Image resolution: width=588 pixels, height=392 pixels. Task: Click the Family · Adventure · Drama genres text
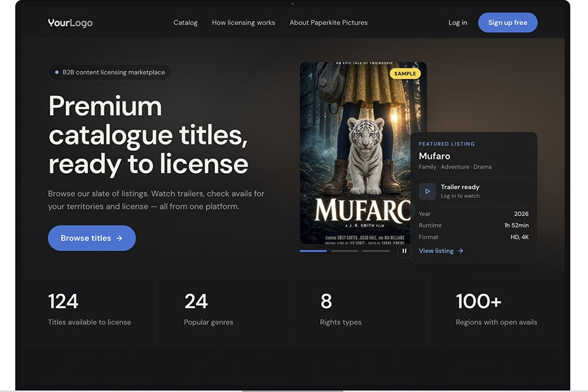coord(455,167)
